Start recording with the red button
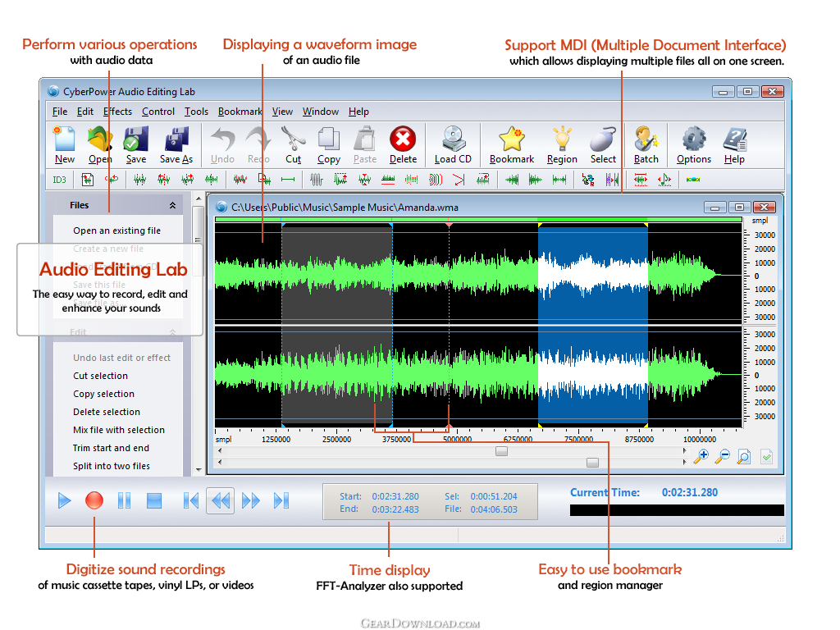This screenshot has height=630, width=840. point(94,501)
